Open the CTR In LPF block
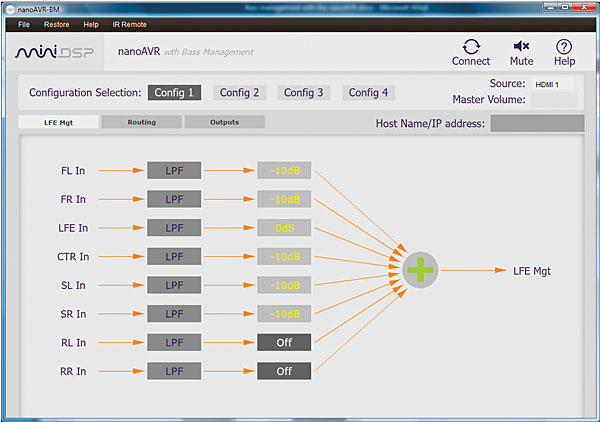The height and width of the screenshot is (422, 600). 174,257
